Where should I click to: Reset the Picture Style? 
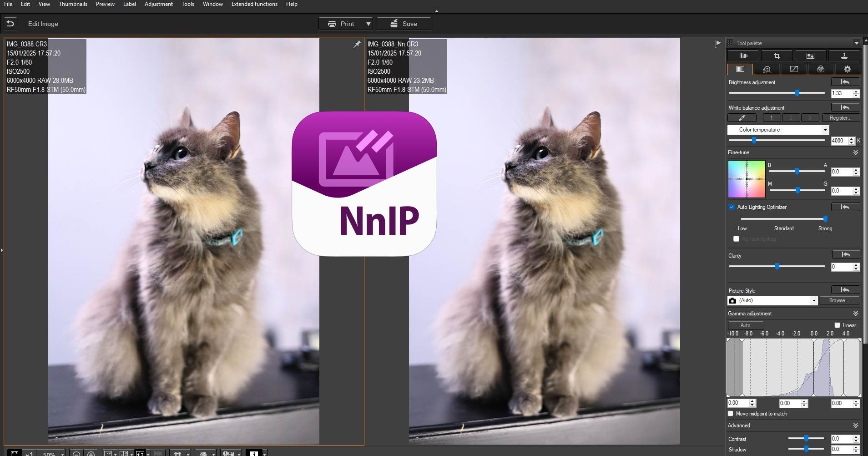point(845,290)
